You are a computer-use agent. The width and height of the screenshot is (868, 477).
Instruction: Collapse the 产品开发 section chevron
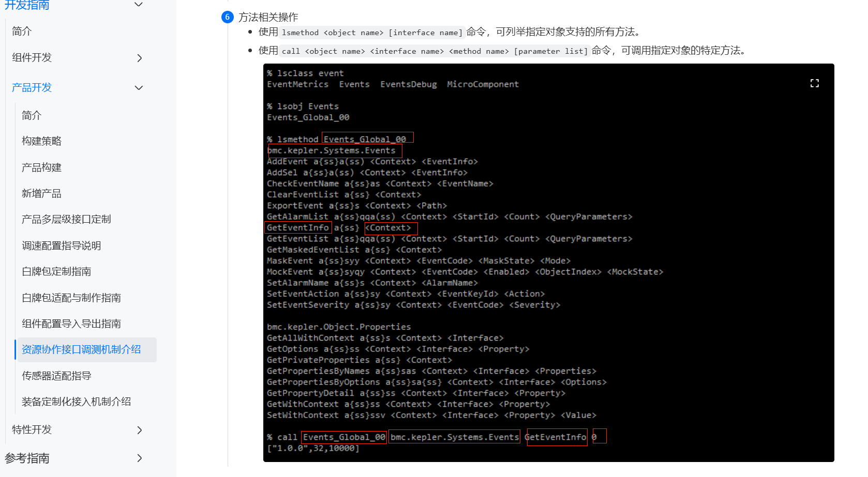[x=138, y=88]
